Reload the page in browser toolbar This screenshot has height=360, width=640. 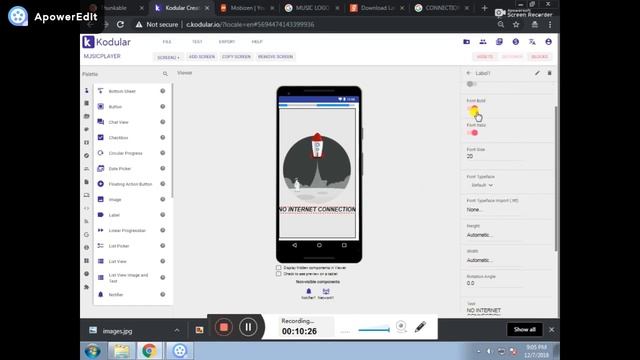[x=120, y=24]
